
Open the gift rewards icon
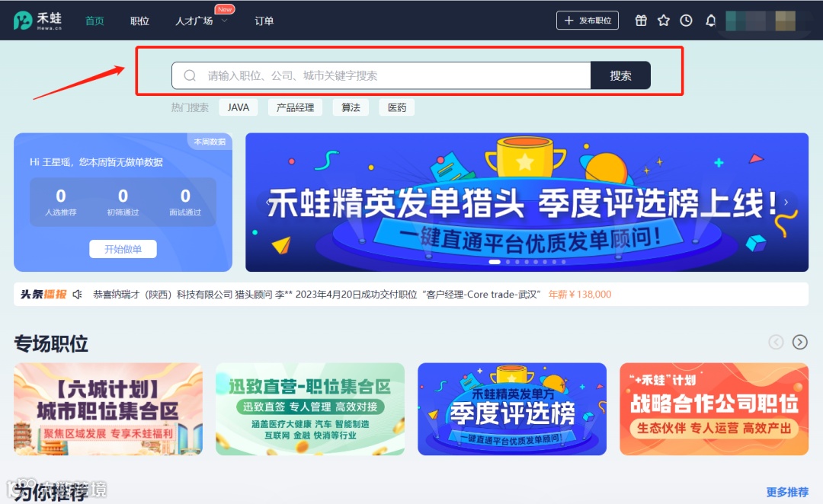(x=641, y=21)
